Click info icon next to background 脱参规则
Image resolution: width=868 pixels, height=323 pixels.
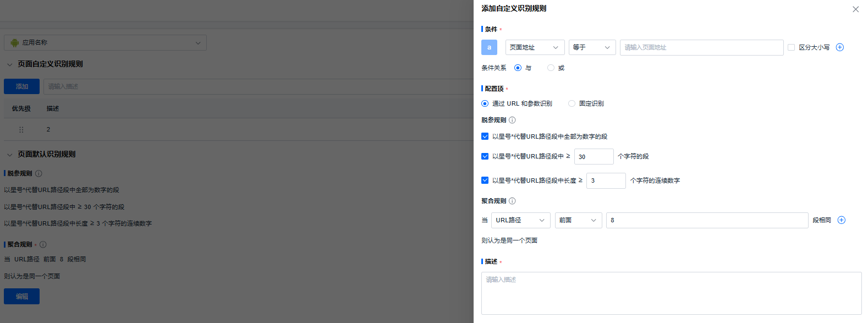pos(39,173)
